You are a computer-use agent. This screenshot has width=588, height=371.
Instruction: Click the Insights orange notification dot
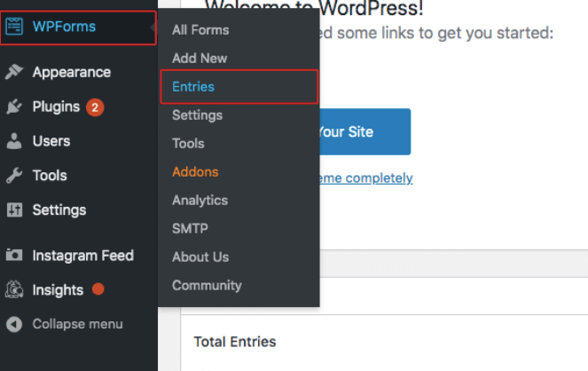click(x=98, y=289)
